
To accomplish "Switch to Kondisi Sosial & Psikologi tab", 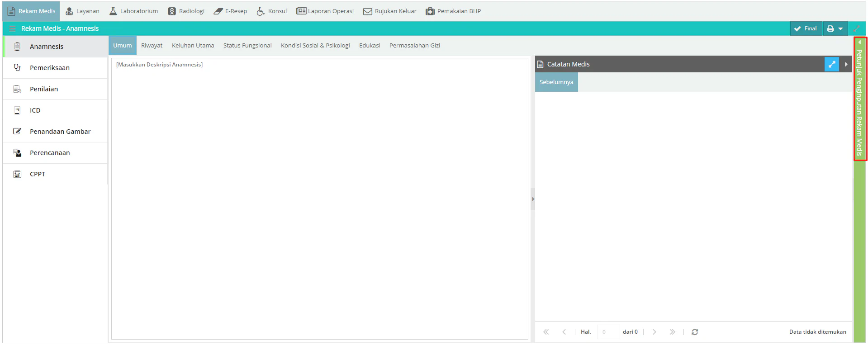I will tap(315, 46).
